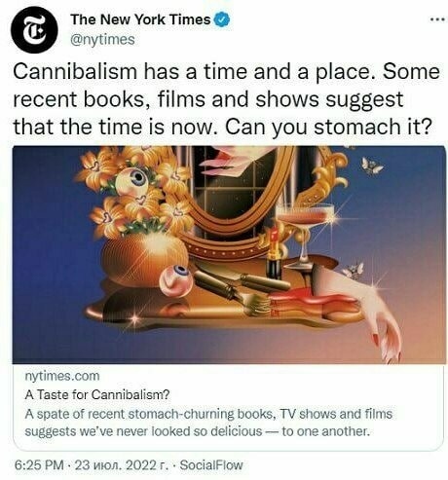Screen dimensions: 448x480
Task: Open The New York Times account name
Action: point(141,19)
